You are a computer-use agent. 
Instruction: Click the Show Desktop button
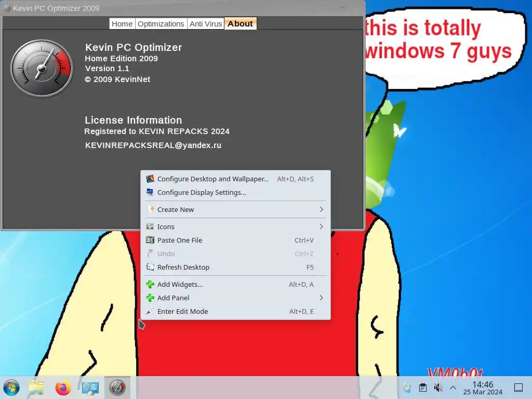[518, 388]
